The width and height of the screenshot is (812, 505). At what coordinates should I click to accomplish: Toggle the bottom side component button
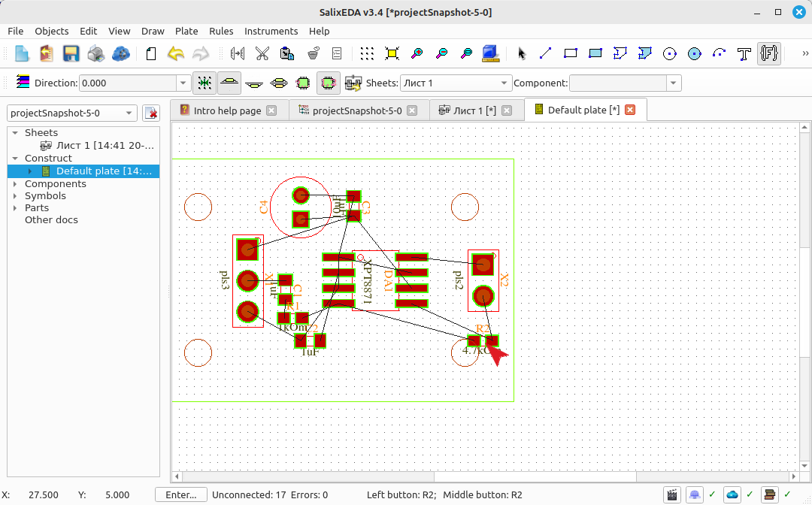point(254,83)
